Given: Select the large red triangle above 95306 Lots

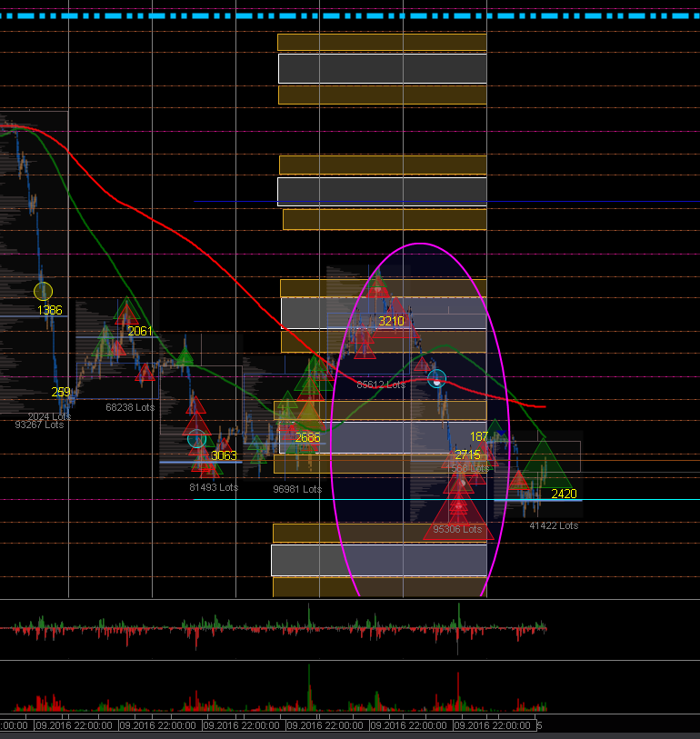Looking at the screenshot, I should 458,511.
